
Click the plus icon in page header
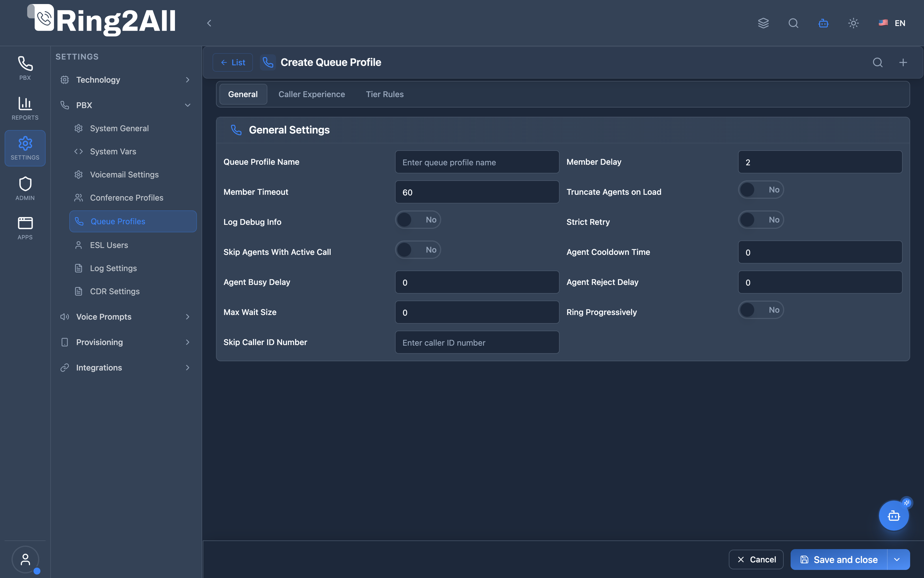click(x=903, y=62)
